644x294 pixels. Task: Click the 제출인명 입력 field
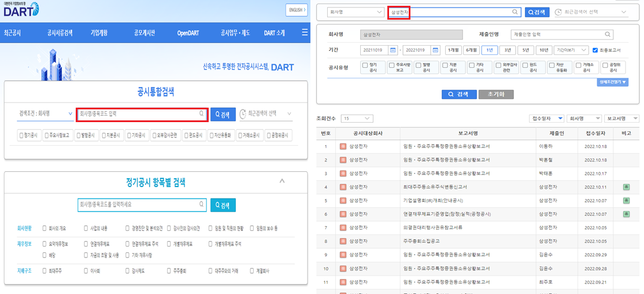(x=562, y=34)
